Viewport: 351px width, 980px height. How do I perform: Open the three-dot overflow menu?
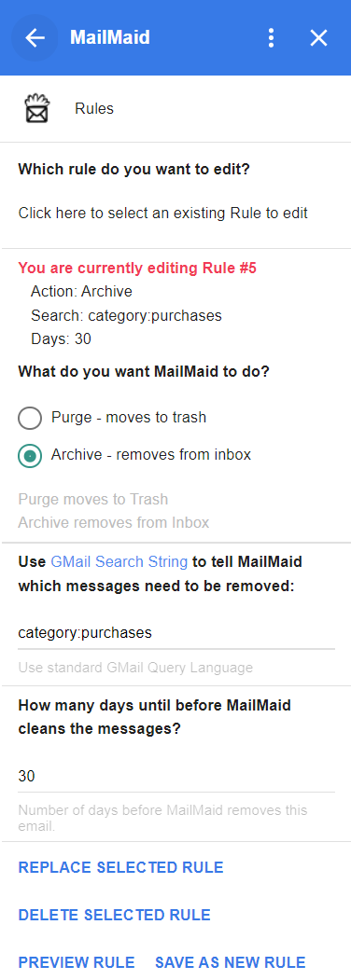[x=271, y=37]
